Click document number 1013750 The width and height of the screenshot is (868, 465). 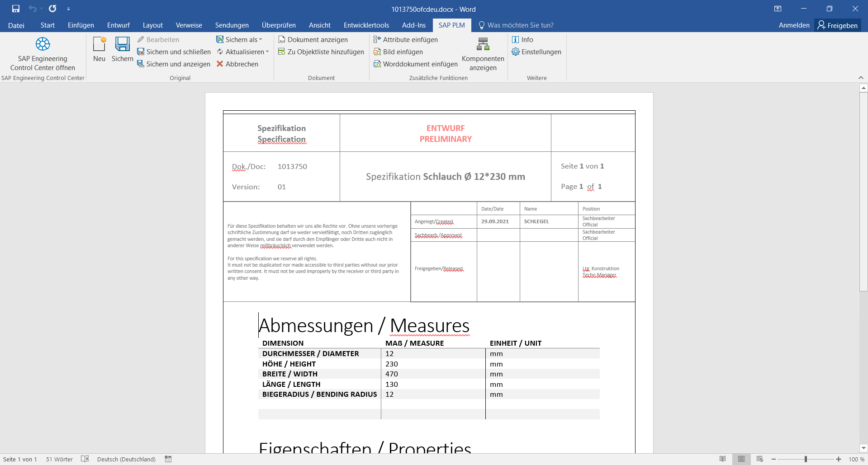tap(292, 167)
